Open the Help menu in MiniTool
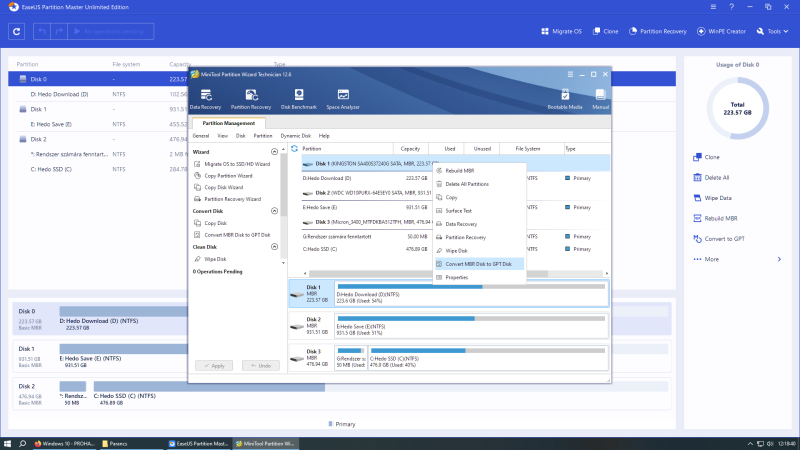 324,136
